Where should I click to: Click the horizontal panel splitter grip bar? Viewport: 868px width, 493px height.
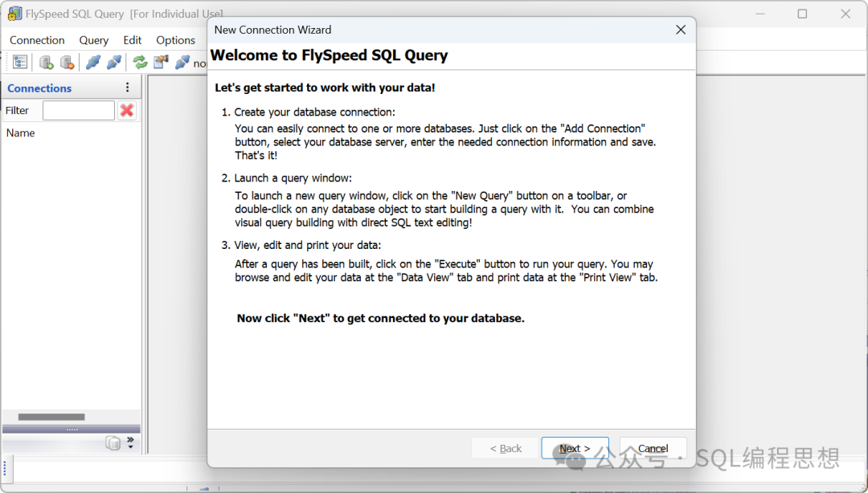tap(72, 430)
